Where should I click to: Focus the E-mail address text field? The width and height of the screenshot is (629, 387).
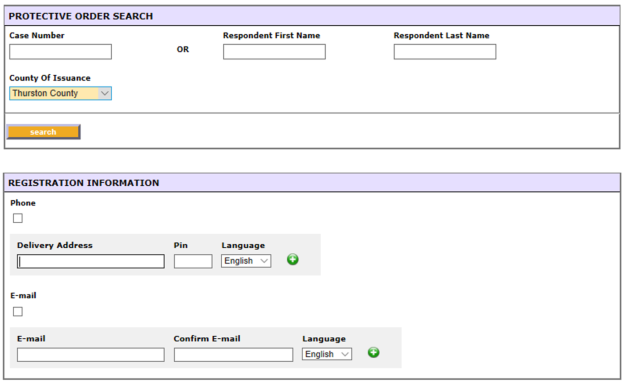(91, 355)
